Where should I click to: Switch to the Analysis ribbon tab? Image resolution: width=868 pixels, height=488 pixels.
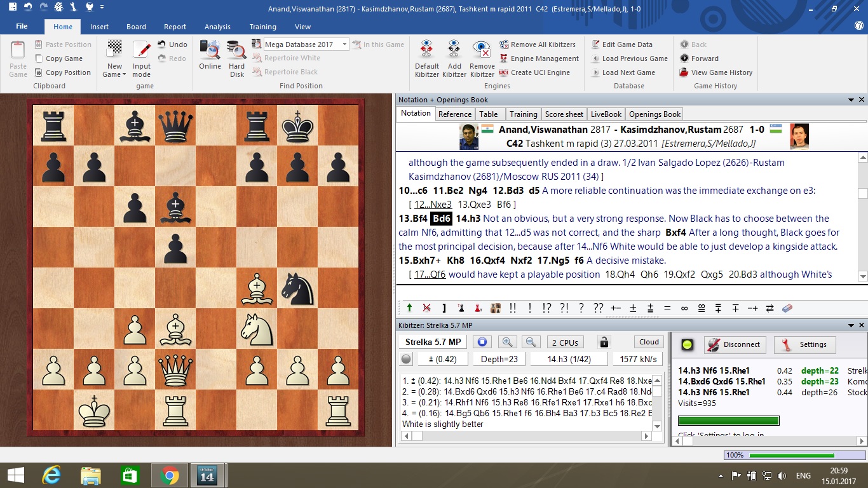217,27
